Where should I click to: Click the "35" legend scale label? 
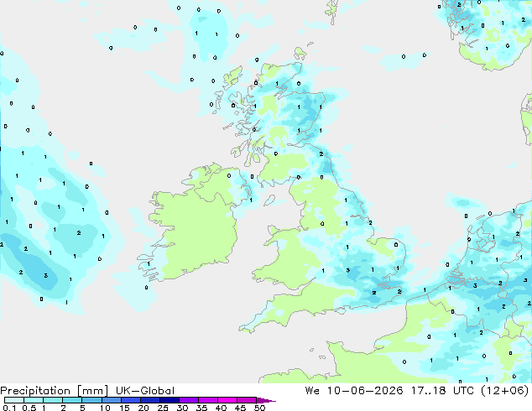coord(201,408)
